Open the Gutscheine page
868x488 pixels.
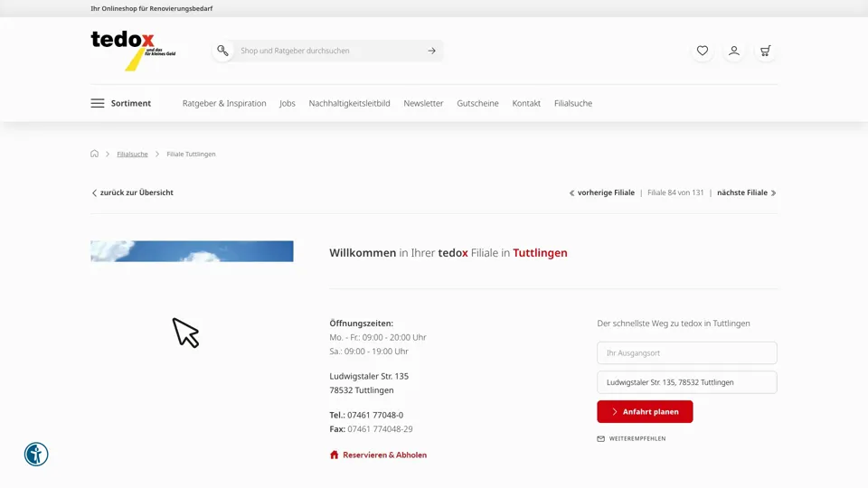coord(477,103)
